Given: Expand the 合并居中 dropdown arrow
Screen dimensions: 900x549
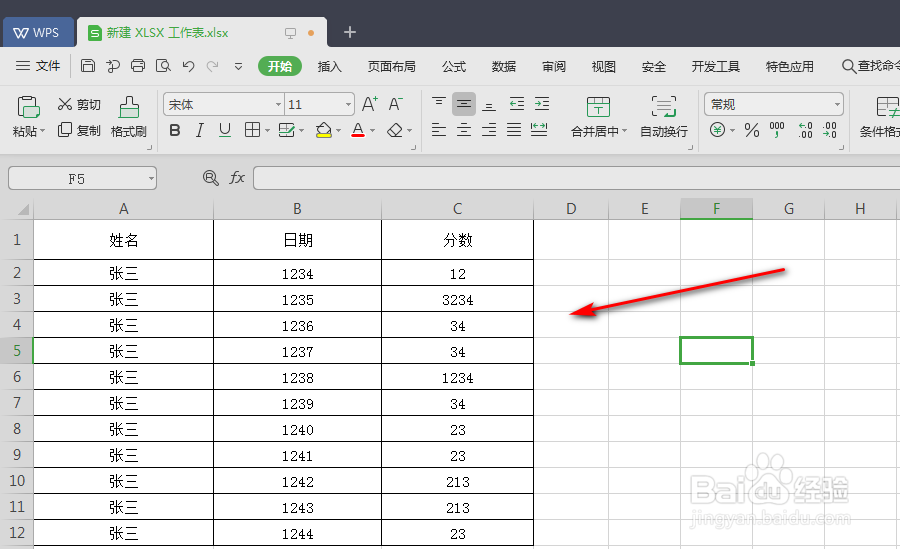Looking at the screenshot, I should pyautogui.click(x=624, y=132).
